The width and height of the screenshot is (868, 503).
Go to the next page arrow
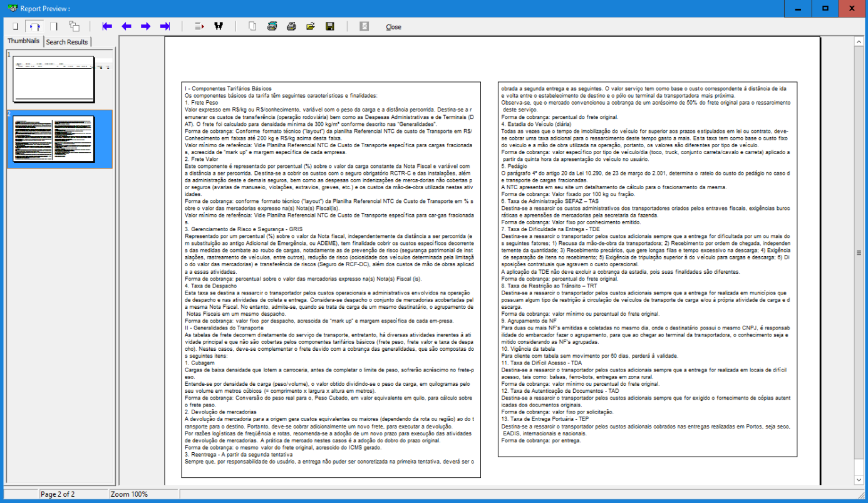[x=146, y=26]
